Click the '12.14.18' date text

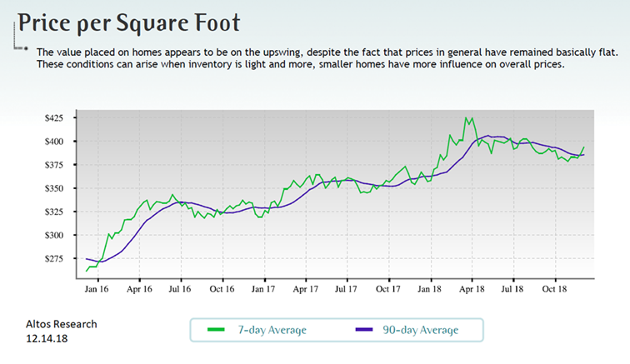point(47,339)
